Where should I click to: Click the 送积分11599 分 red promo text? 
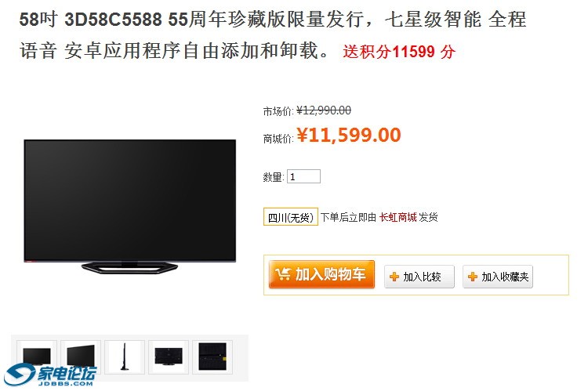(x=399, y=52)
